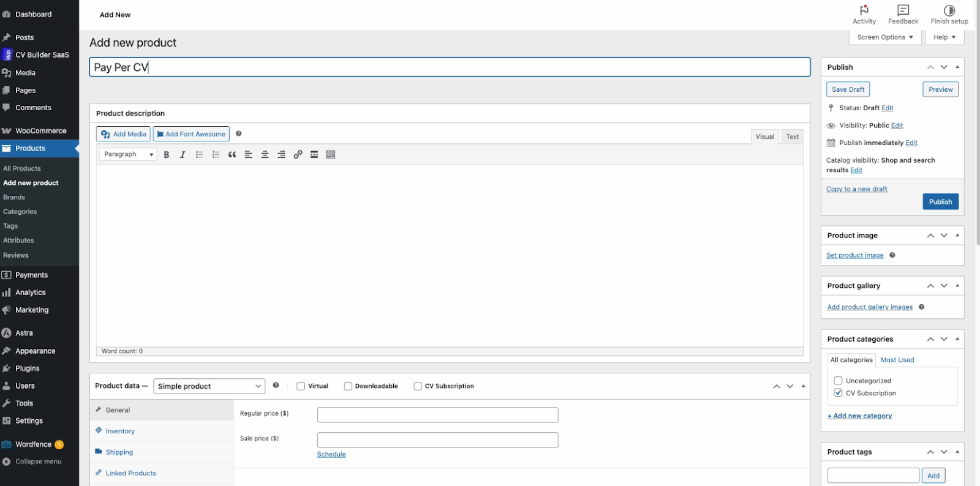Click into Sale price field
980x486 pixels.
pos(437,440)
